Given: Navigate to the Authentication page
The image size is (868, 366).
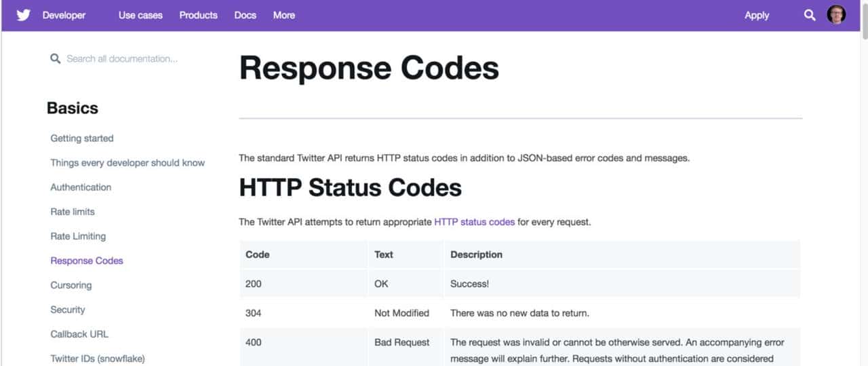Looking at the screenshot, I should pyautogui.click(x=81, y=187).
